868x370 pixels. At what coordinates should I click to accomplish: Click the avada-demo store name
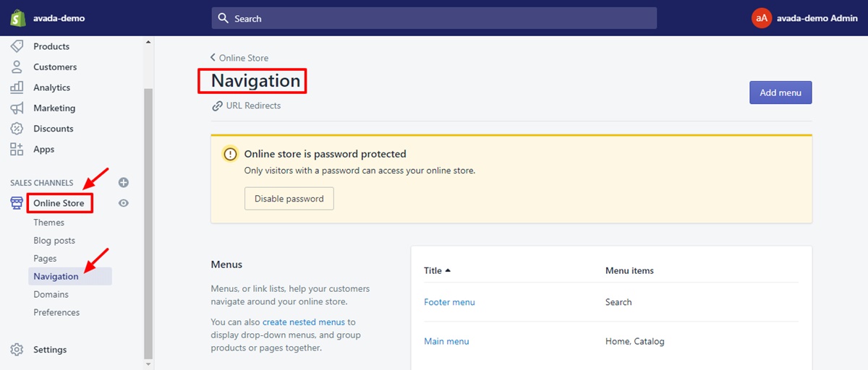[x=59, y=18]
